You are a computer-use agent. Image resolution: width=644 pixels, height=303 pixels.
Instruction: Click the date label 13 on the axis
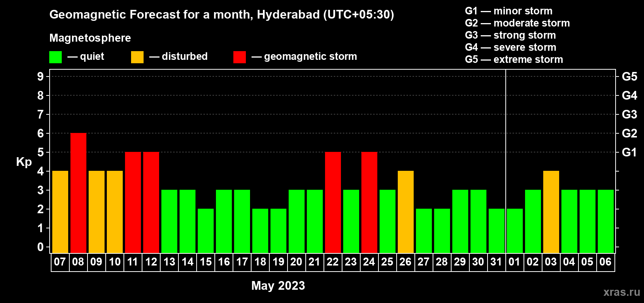169,262
